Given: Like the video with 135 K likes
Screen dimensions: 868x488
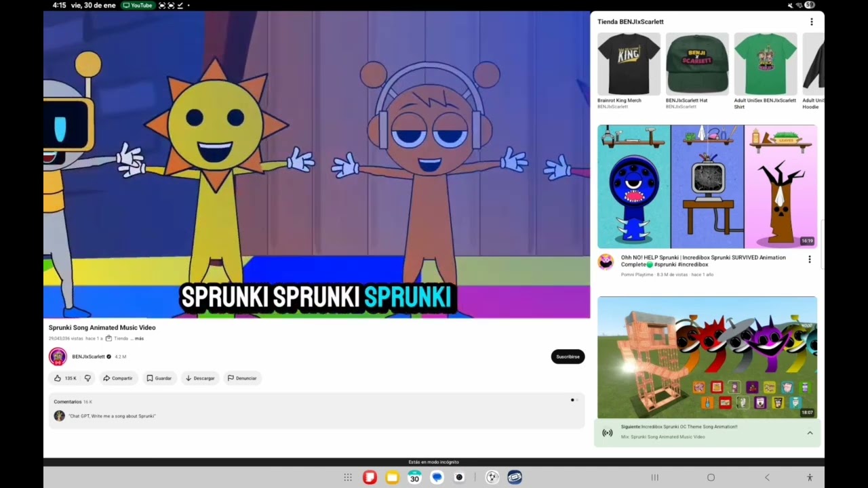Looking at the screenshot, I should tap(65, 378).
